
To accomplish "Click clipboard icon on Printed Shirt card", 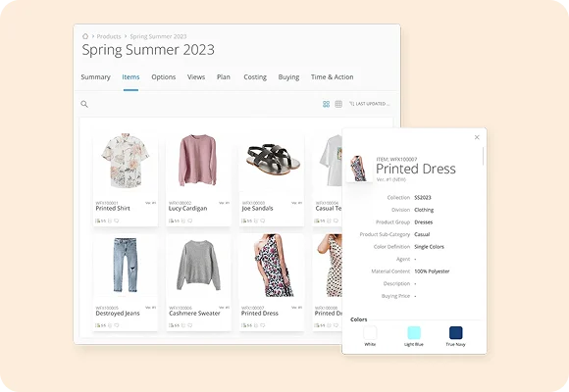I will tap(110, 220).
